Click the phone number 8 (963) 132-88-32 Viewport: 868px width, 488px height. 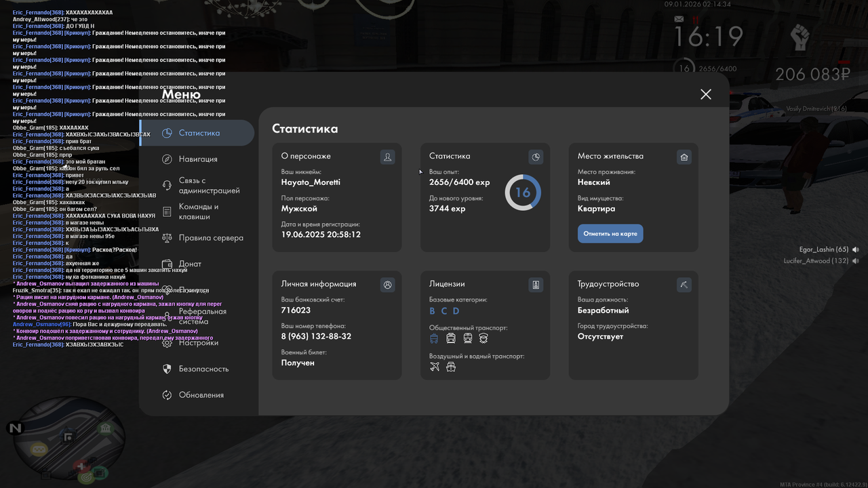tap(316, 337)
